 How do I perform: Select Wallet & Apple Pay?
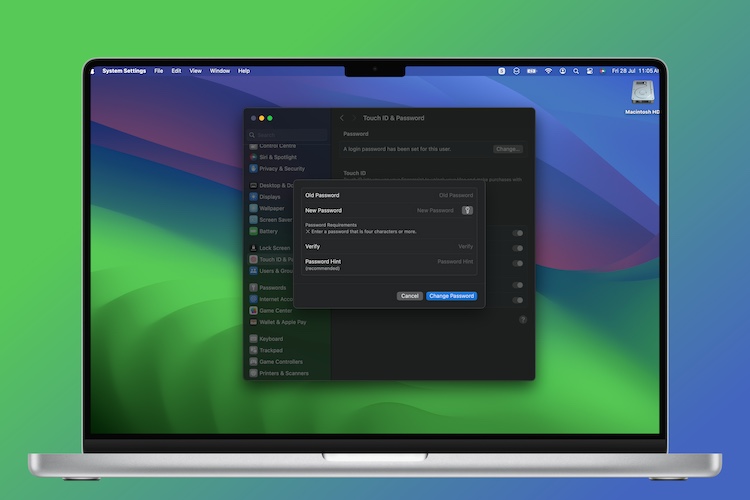point(282,322)
